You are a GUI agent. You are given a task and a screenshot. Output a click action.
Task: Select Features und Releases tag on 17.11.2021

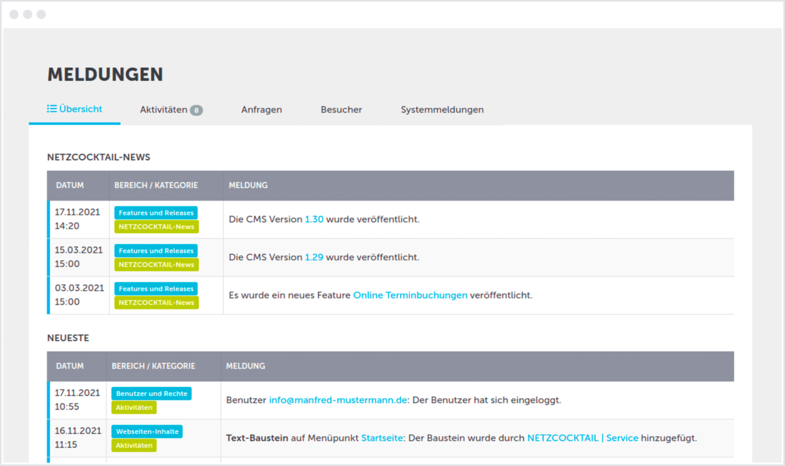pyautogui.click(x=155, y=213)
